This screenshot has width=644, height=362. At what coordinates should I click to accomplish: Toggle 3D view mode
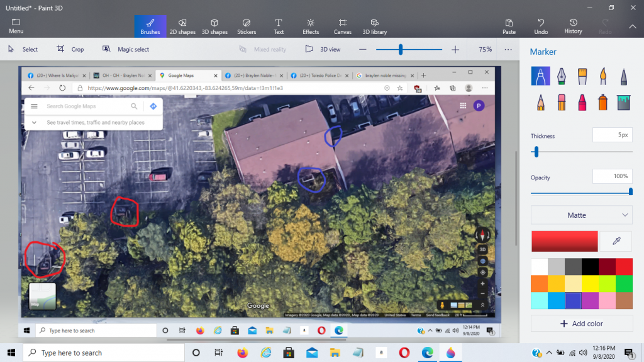[x=323, y=49]
